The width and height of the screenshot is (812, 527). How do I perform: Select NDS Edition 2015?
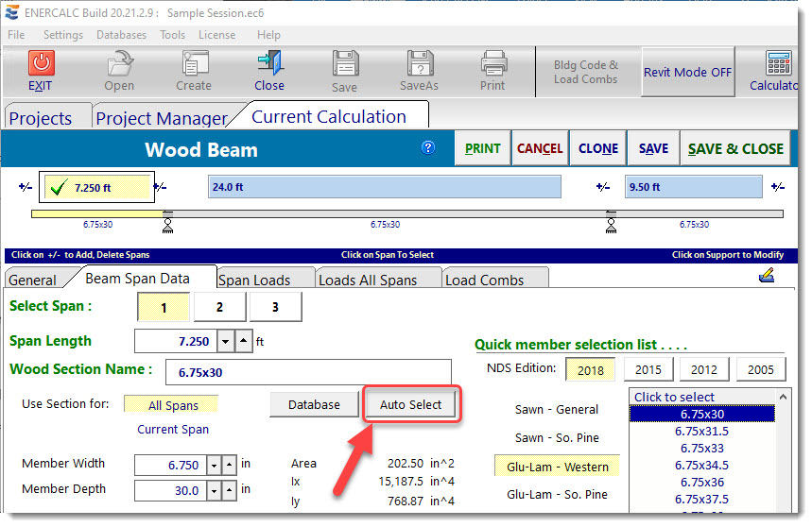[648, 369]
